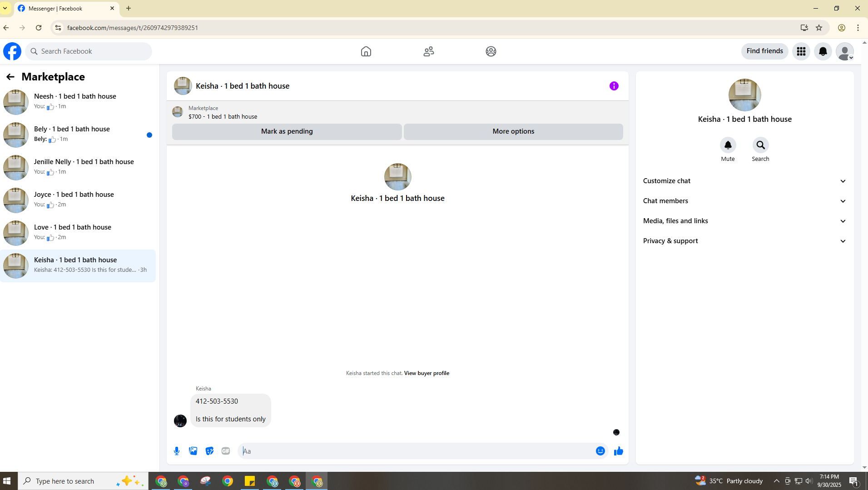Expand the Chat members section
Image resolution: width=868 pixels, height=490 pixels.
[x=745, y=201]
